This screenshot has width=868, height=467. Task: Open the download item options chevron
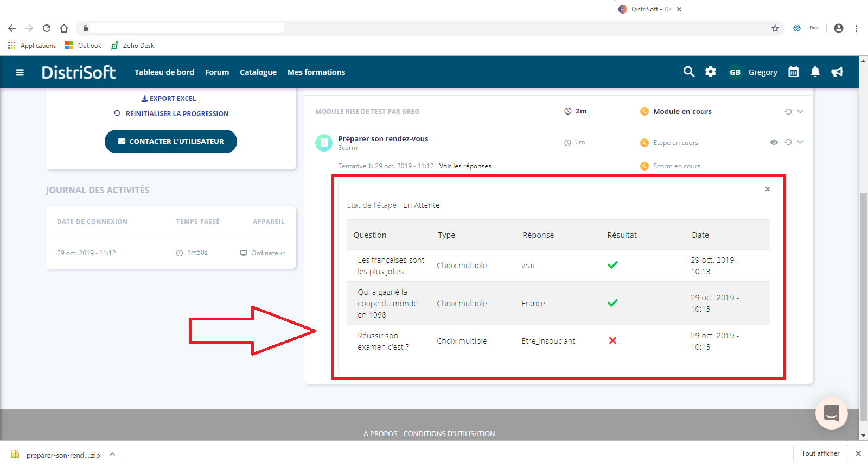tap(112, 454)
